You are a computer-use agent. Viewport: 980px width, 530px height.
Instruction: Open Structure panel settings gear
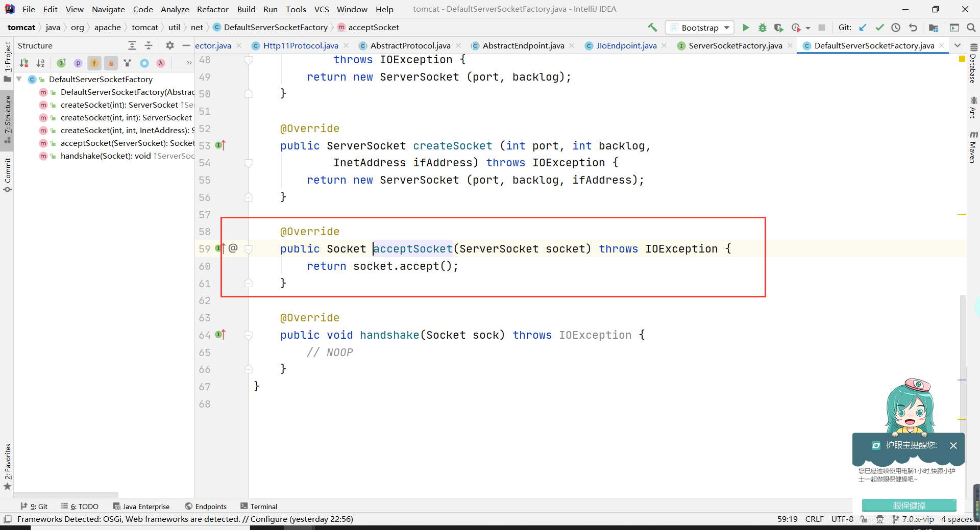[x=170, y=45]
